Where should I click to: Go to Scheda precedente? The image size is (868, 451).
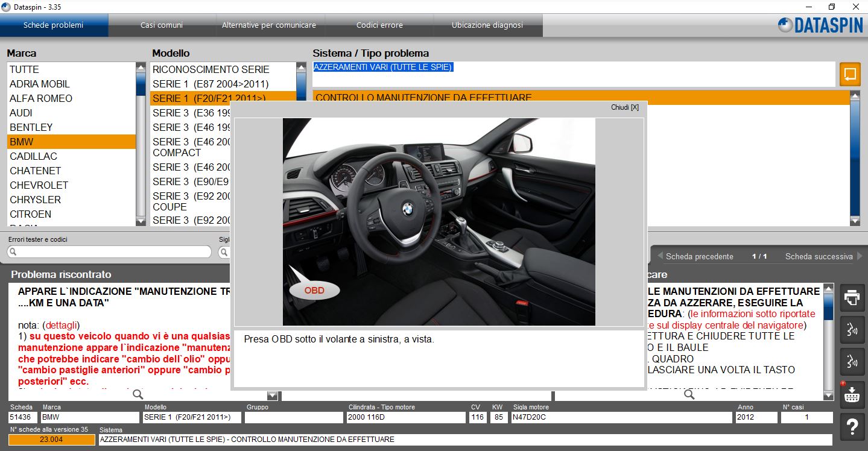click(x=700, y=256)
